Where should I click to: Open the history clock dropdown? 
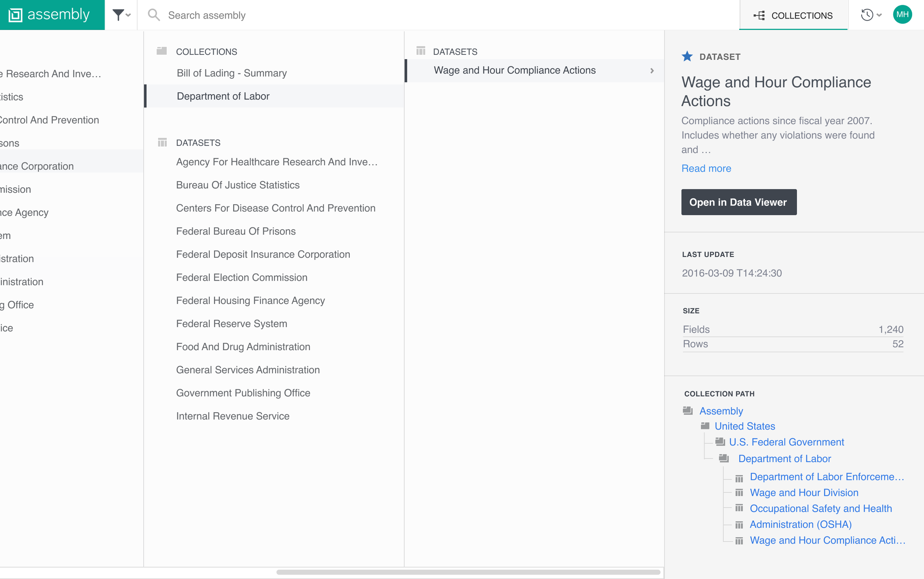[871, 15]
